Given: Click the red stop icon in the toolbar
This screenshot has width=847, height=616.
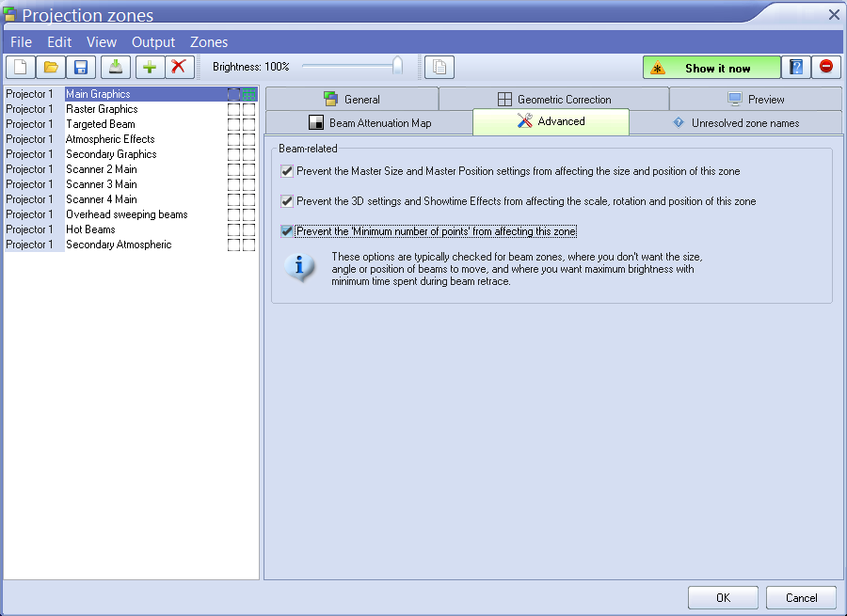Looking at the screenshot, I should (x=826, y=67).
